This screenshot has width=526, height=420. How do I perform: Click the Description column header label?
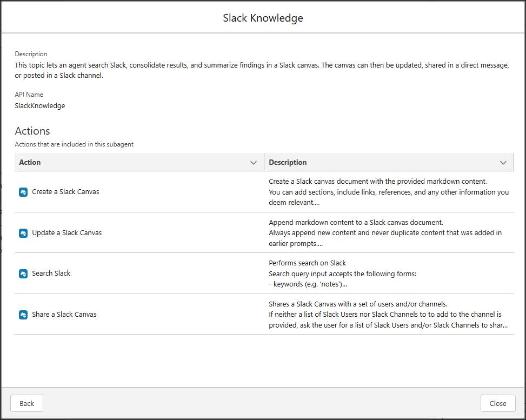pyautogui.click(x=288, y=162)
